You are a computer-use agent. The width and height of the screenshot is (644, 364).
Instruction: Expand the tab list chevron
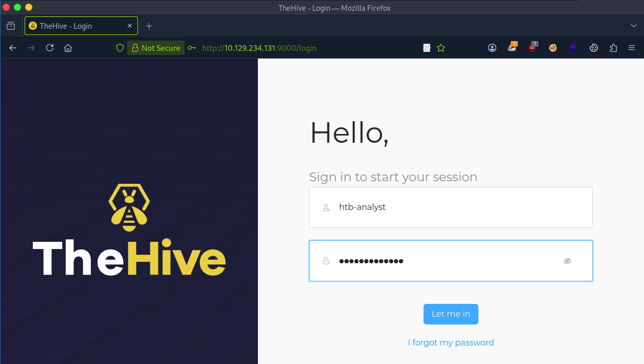(x=633, y=26)
